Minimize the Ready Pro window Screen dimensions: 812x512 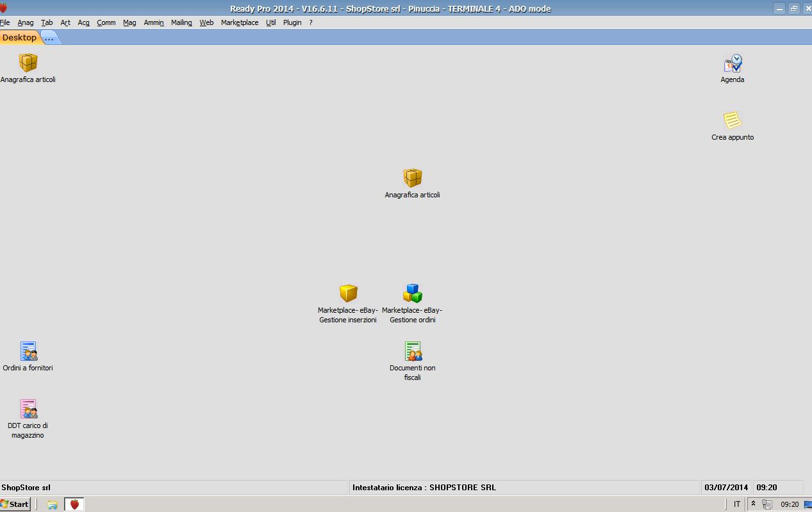tap(779, 8)
